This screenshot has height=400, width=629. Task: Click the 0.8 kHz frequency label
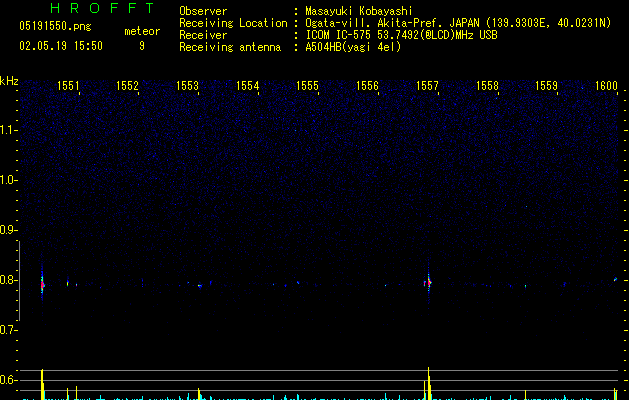click(9, 280)
